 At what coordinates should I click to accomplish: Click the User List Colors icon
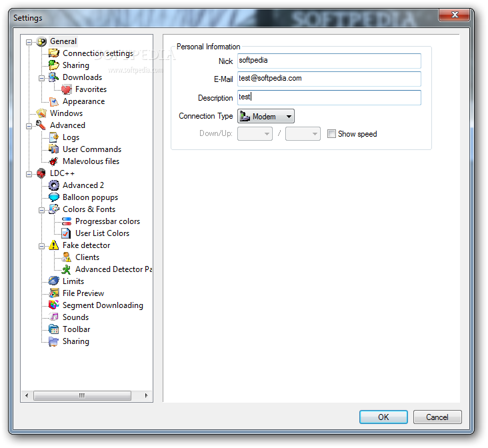(x=66, y=233)
